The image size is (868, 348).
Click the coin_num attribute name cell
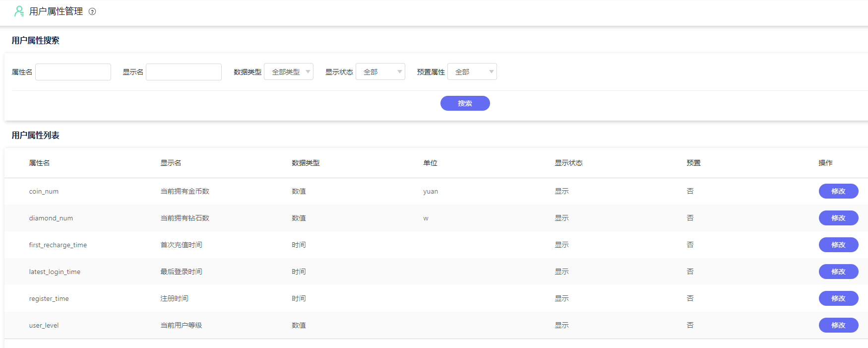(44, 191)
